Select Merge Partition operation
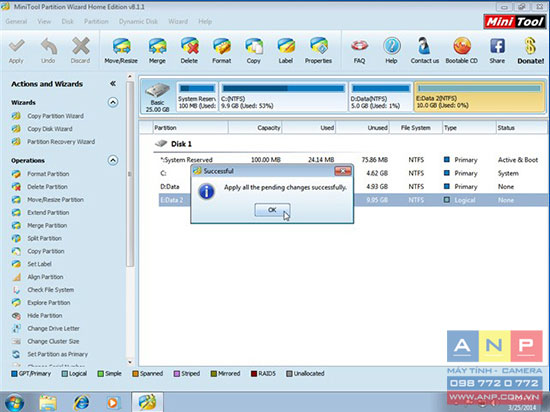This screenshot has height=412, width=550. (x=47, y=225)
